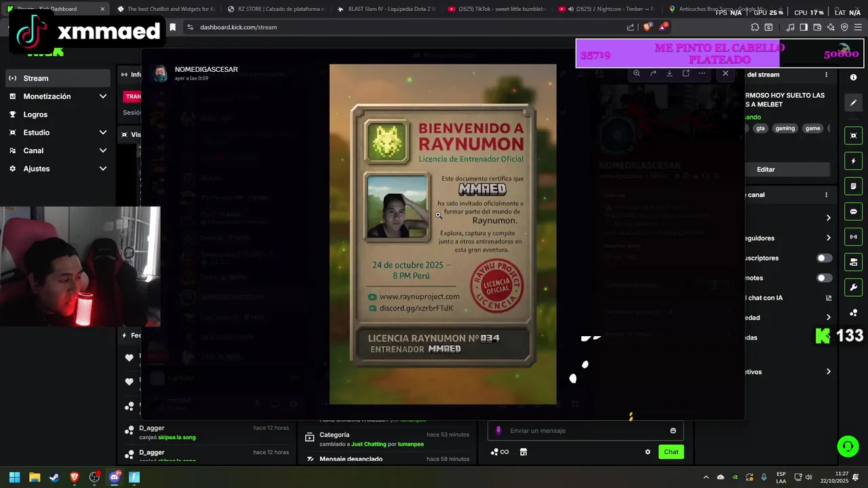Open Brave wallet icon in toolbar
The height and width of the screenshot is (488, 868).
click(817, 27)
